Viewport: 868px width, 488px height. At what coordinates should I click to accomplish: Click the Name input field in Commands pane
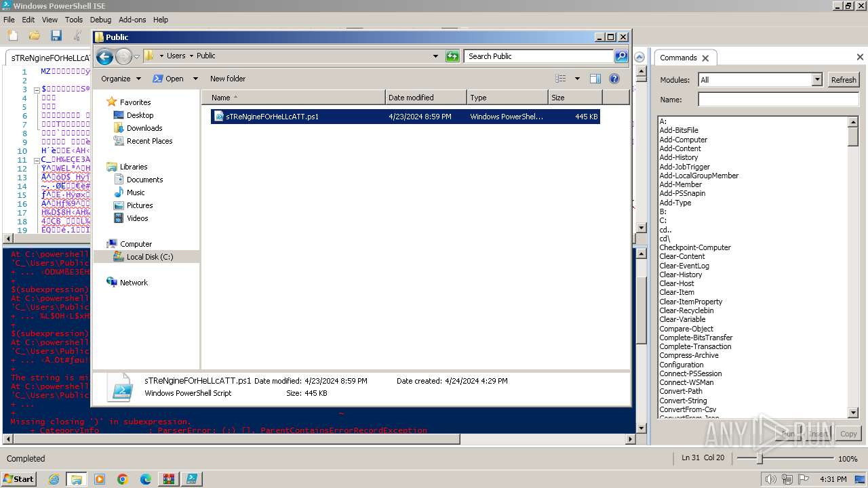(778, 100)
